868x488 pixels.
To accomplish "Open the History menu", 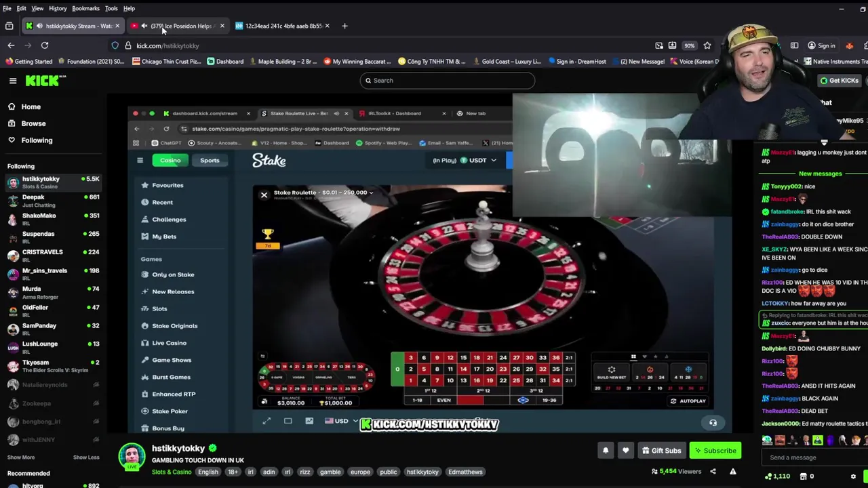I will click(58, 8).
